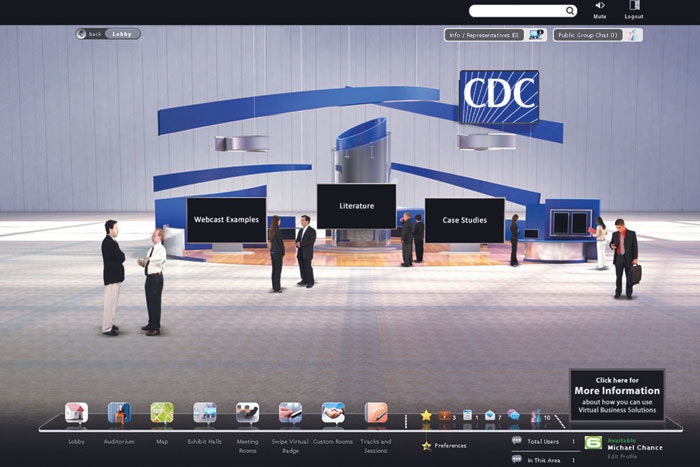Image resolution: width=700 pixels, height=467 pixels.
Task: Click the Tracks and Sessions label
Action: [x=376, y=446]
